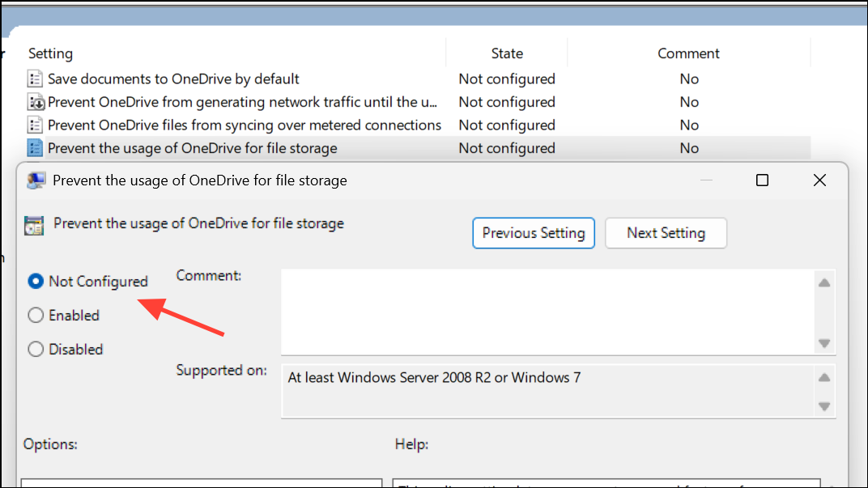Select the Not configured state text
Image resolution: width=868 pixels, height=488 pixels.
[x=506, y=148]
